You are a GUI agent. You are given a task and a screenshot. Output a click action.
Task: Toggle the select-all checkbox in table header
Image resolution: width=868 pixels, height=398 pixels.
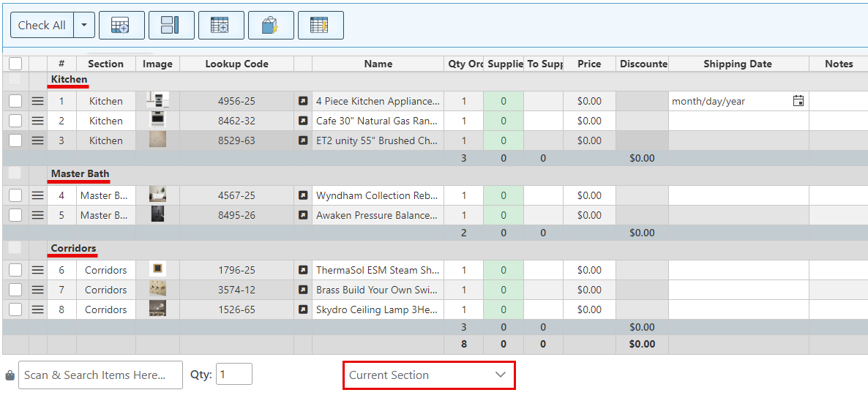click(x=15, y=64)
